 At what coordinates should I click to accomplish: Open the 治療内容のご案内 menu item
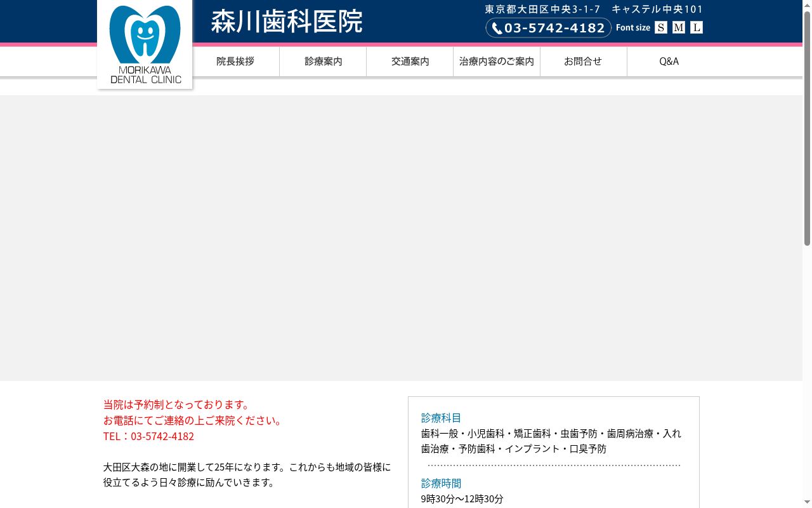point(497,62)
